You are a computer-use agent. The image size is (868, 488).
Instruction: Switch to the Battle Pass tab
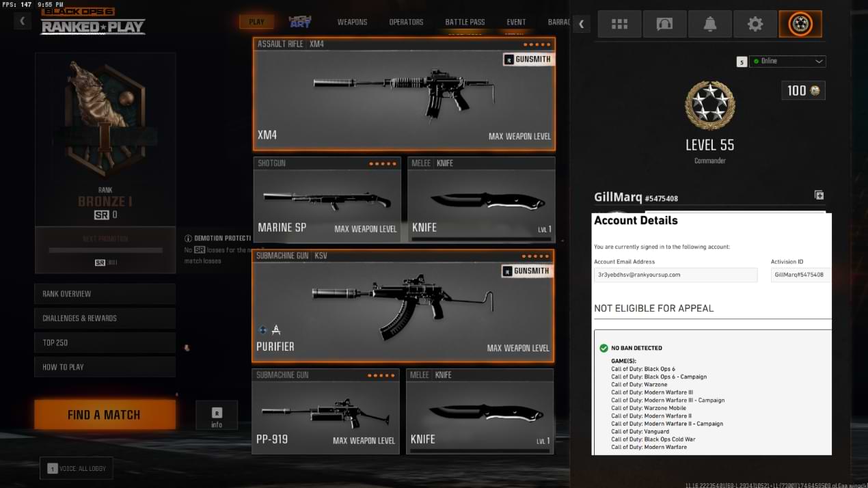[465, 22]
